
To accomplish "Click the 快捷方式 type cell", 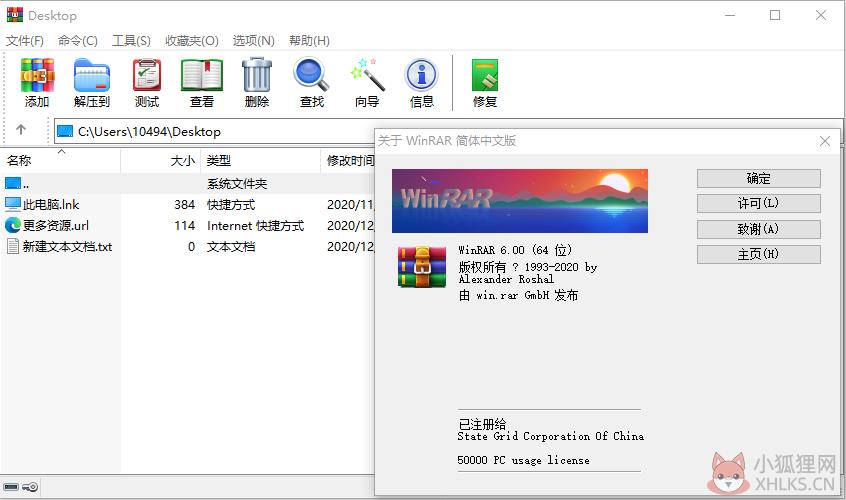I will (231, 205).
